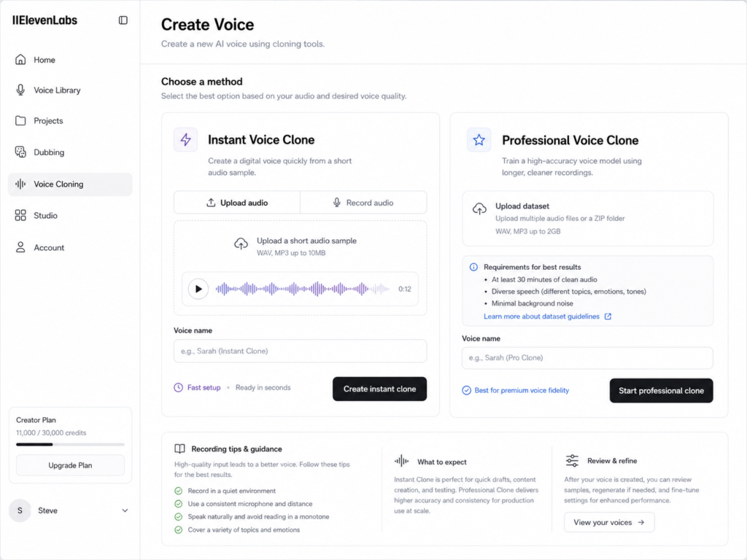The height and width of the screenshot is (560, 747).
Task: Go to Home in the sidebar
Action: [x=70, y=60]
